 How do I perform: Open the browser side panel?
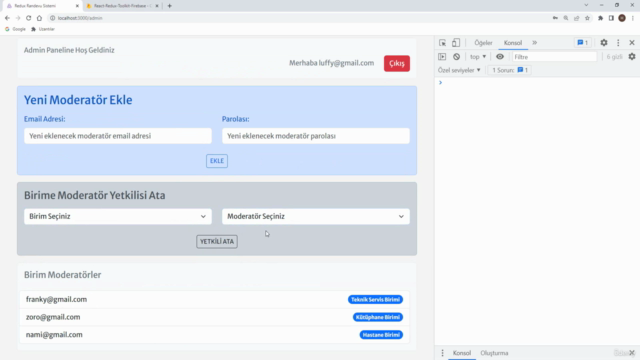point(611,18)
